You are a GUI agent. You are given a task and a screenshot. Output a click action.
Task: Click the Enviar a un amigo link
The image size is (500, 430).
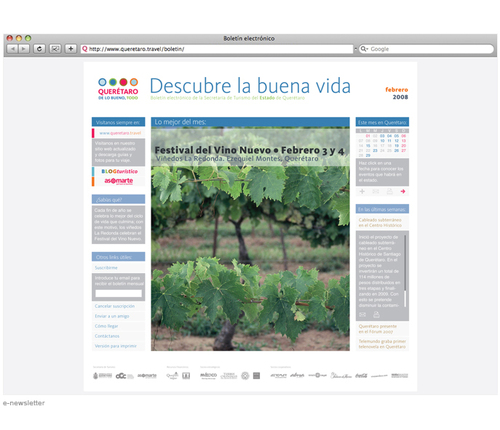(x=112, y=316)
